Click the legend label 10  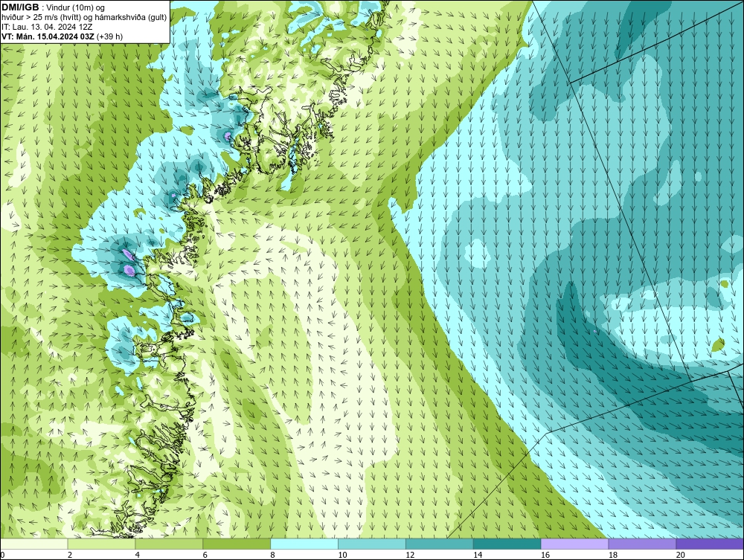coord(342,555)
